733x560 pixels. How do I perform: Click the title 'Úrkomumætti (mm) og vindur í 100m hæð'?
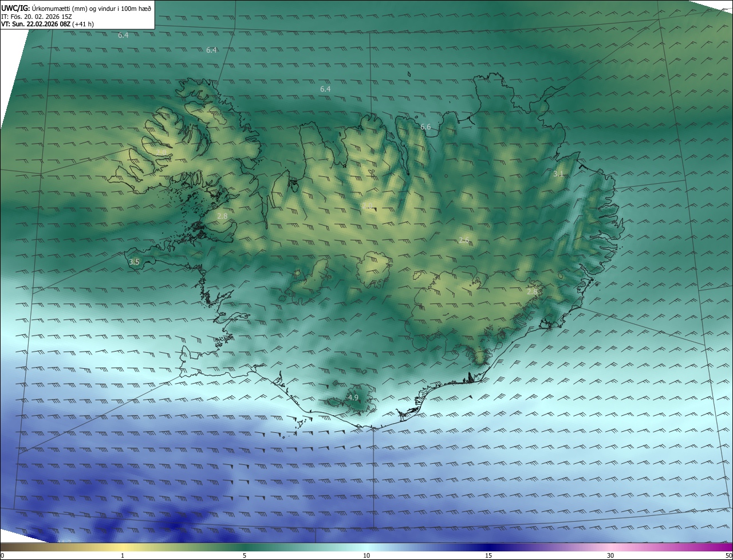(91, 7)
